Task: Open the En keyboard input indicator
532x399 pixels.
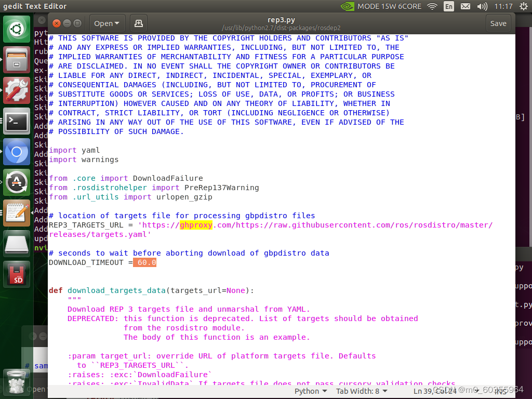Action: coord(448,6)
